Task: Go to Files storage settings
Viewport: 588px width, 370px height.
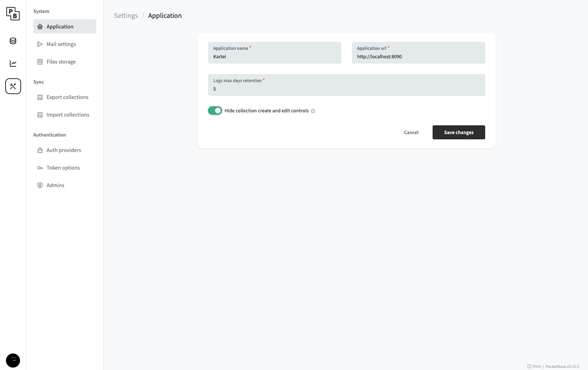Action: pyautogui.click(x=65, y=62)
